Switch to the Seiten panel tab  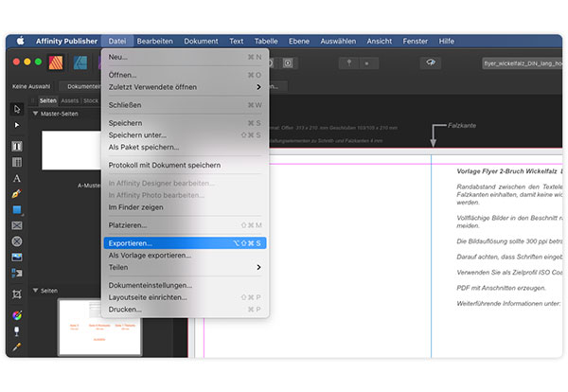(48, 100)
